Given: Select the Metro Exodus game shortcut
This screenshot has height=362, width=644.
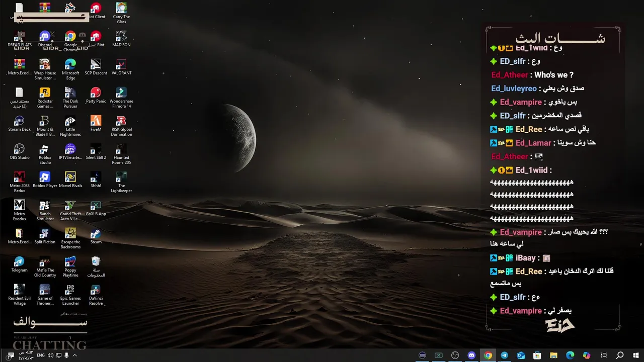Looking at the screenshot, I should pos(19,210).
